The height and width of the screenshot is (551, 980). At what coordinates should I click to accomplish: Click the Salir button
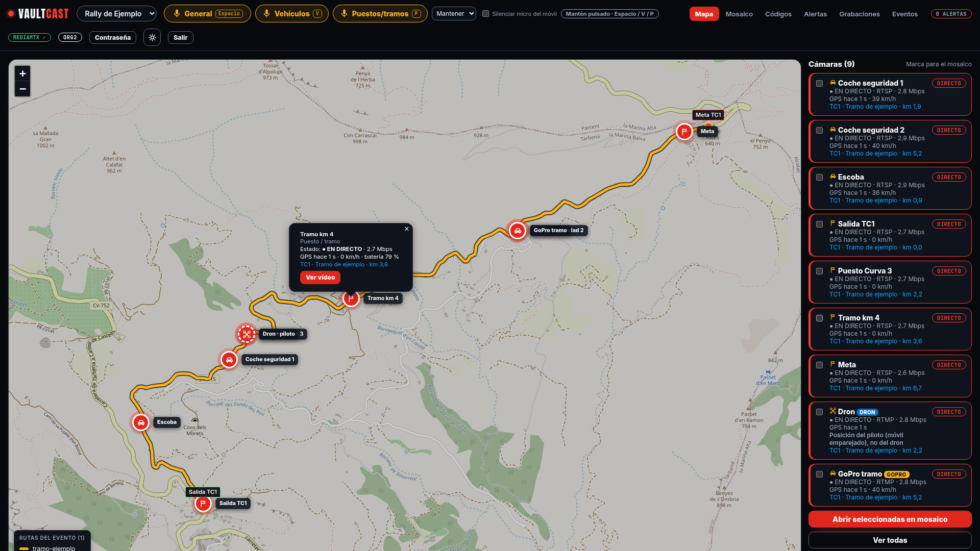tap(180, 38)
